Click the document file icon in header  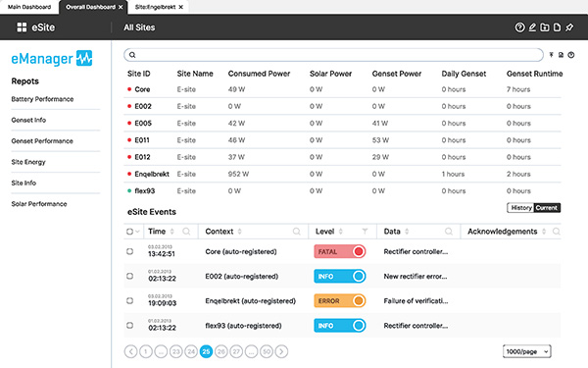558,27
